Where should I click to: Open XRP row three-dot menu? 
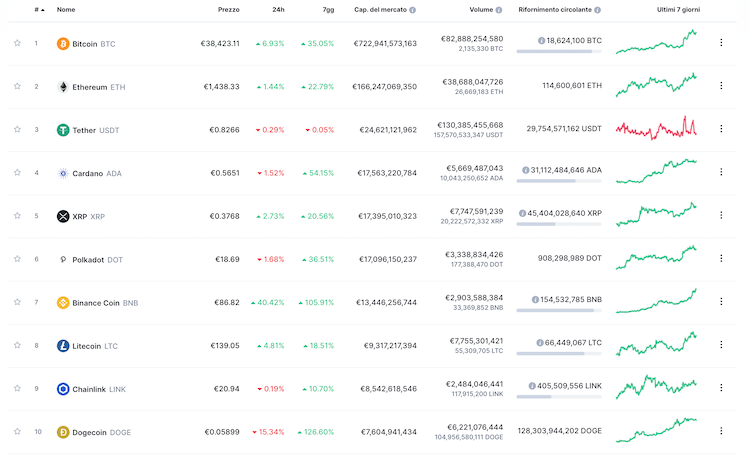tap(721, 215)
